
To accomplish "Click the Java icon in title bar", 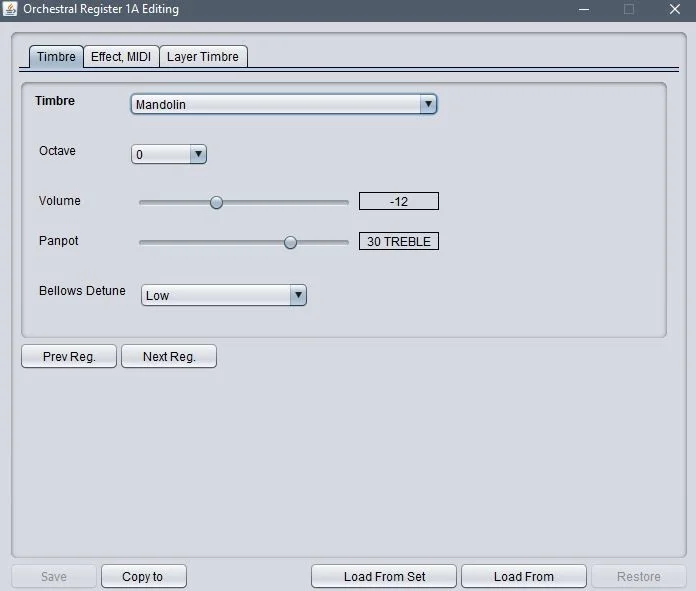I will click(10, 9).
